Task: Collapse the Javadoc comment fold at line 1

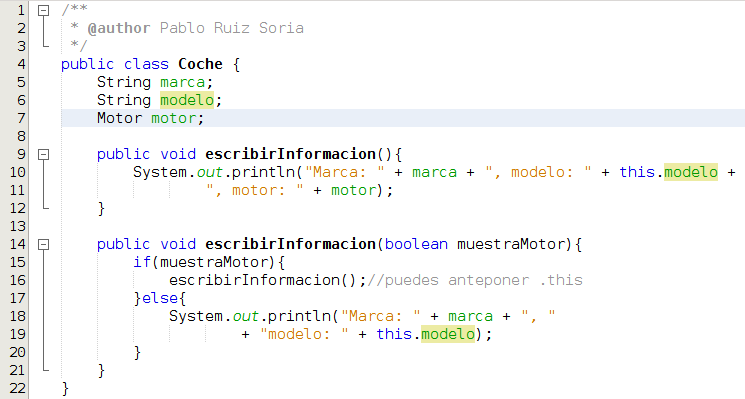Action: (43, 10)
